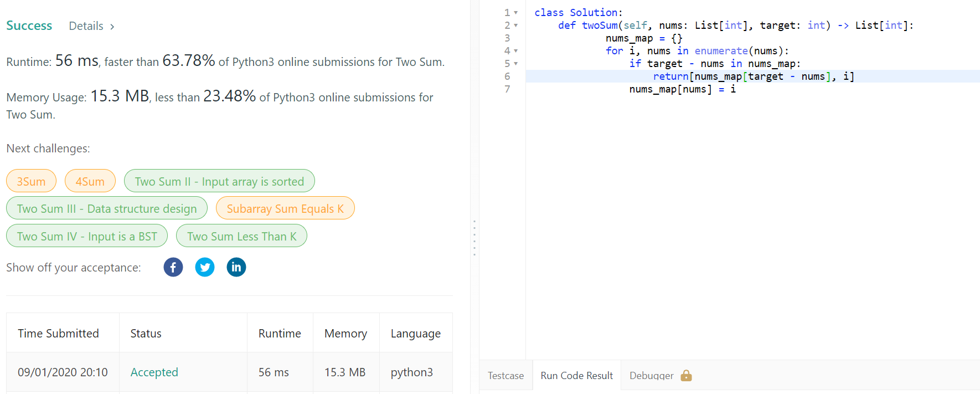Click the 63.78% runtime percentile text
Image resolution: width=980 pixels, height=394 pixels.
coord(188,60)
